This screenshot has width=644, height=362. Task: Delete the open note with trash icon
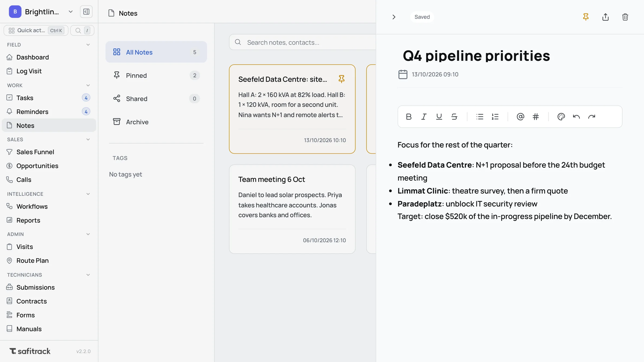[625, 17]
